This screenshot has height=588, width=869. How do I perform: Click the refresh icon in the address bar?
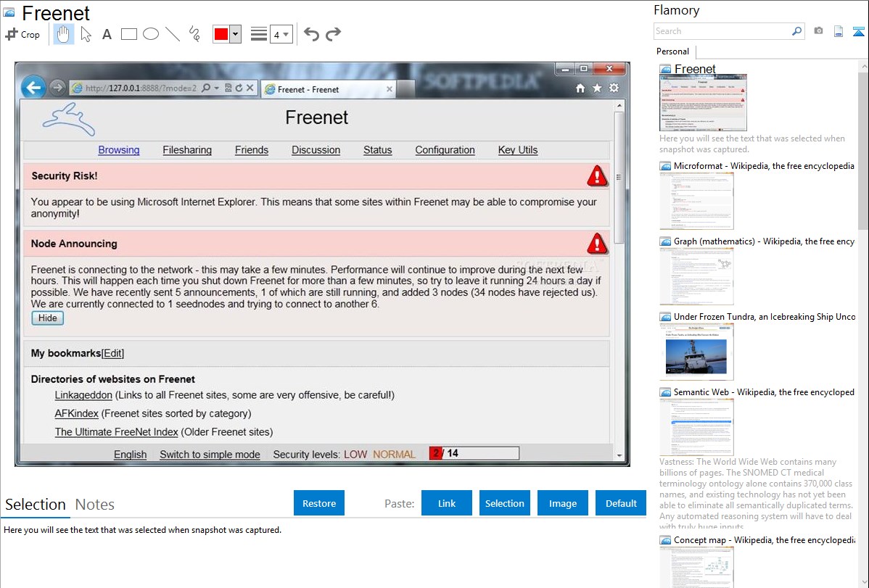(x=239, y=88)
